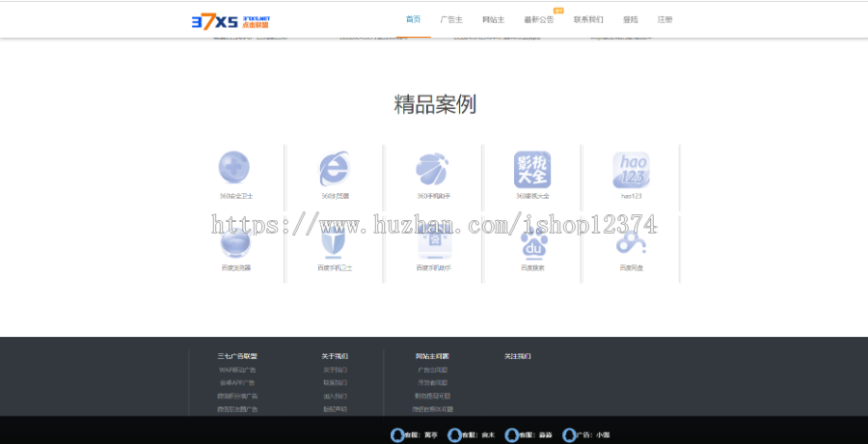
Task: Click the orange badge above 最新公告
Action: (558, 11)
